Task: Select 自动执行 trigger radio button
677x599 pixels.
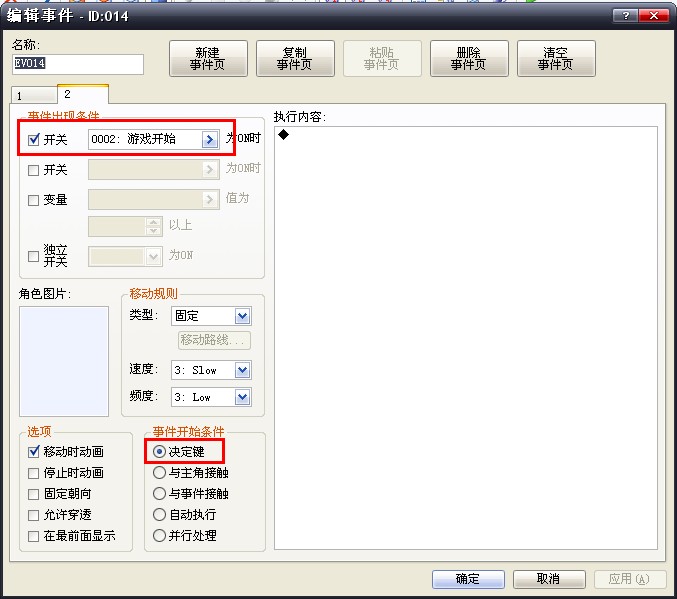Action: tap(159, 514)
